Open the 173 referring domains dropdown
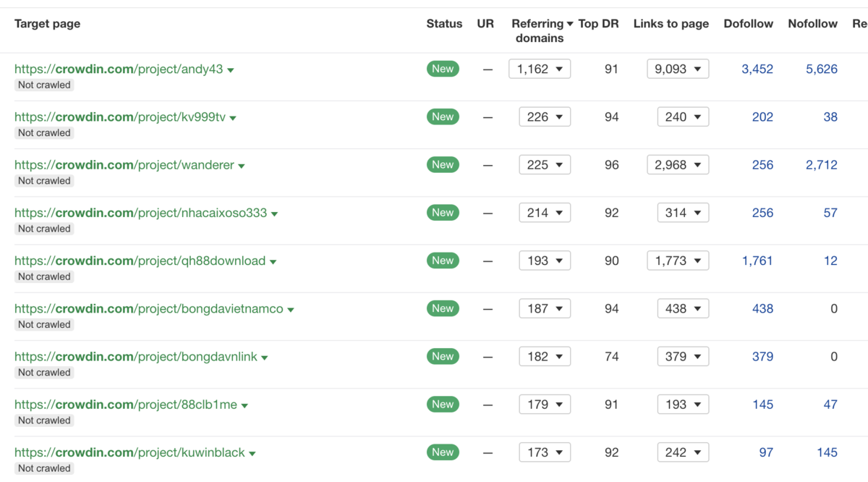 tap(545, 452)
